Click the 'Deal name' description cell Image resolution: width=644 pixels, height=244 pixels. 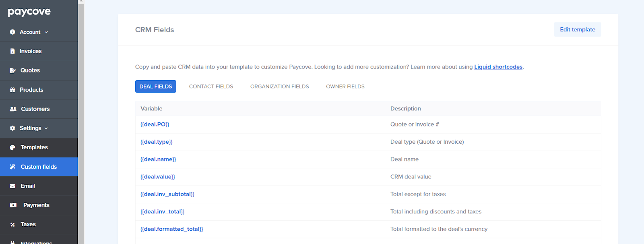405,159
